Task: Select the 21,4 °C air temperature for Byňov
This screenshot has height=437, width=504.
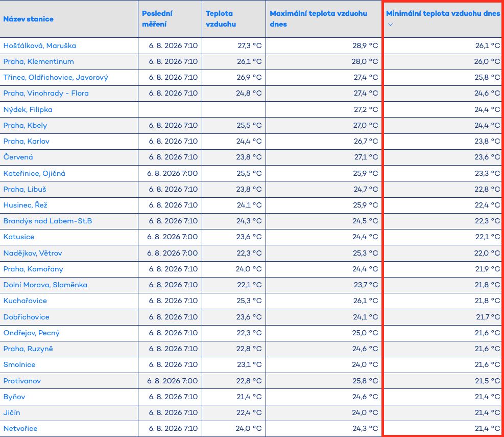Action: pyautogui.click(x=249, y=397)
